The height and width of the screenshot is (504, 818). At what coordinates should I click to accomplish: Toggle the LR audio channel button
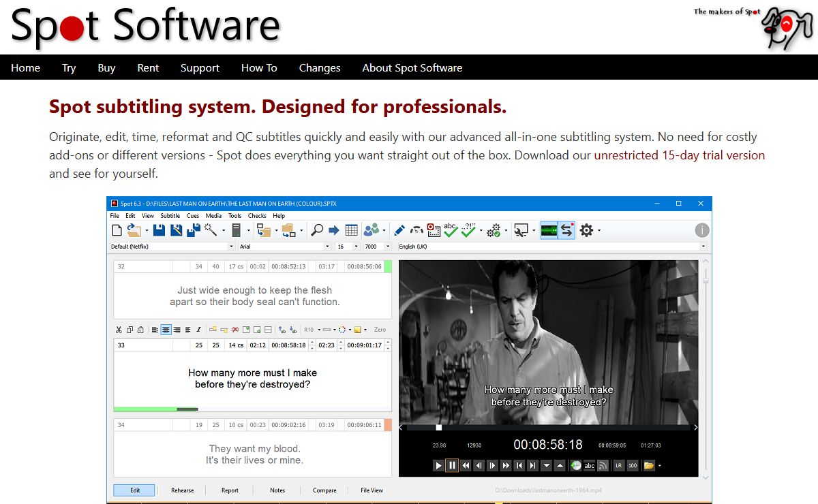619,466
